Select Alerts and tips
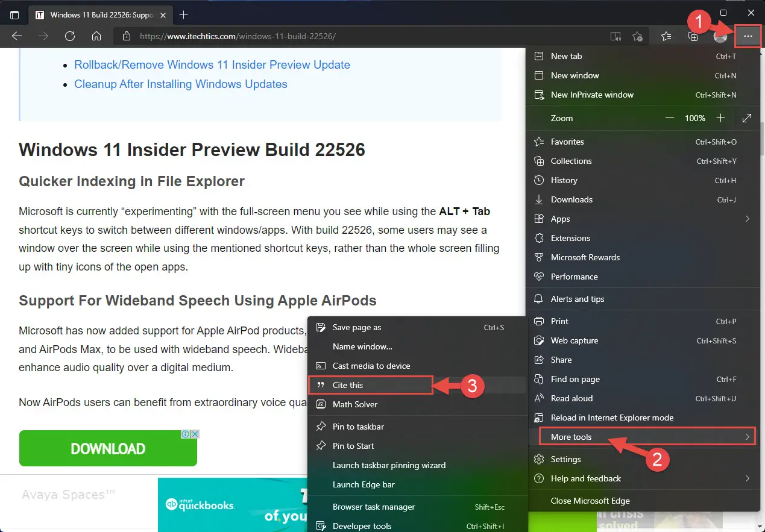The image size is (765, 532). coord(642,299)
